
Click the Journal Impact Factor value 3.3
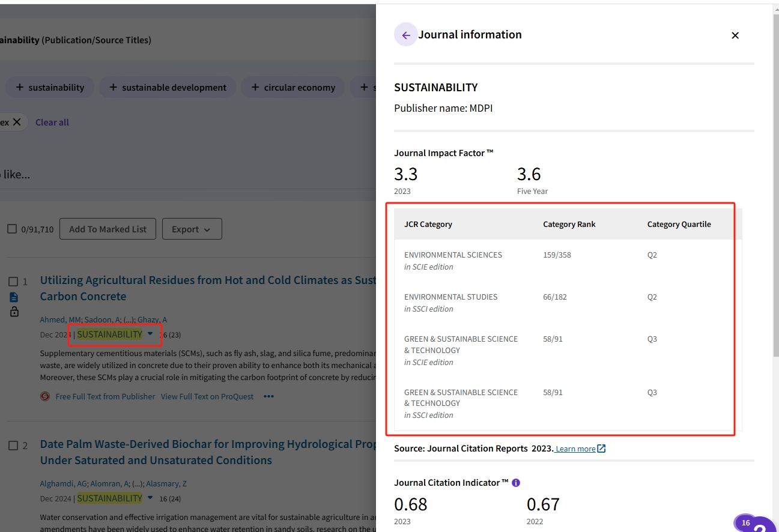(405, 174)
